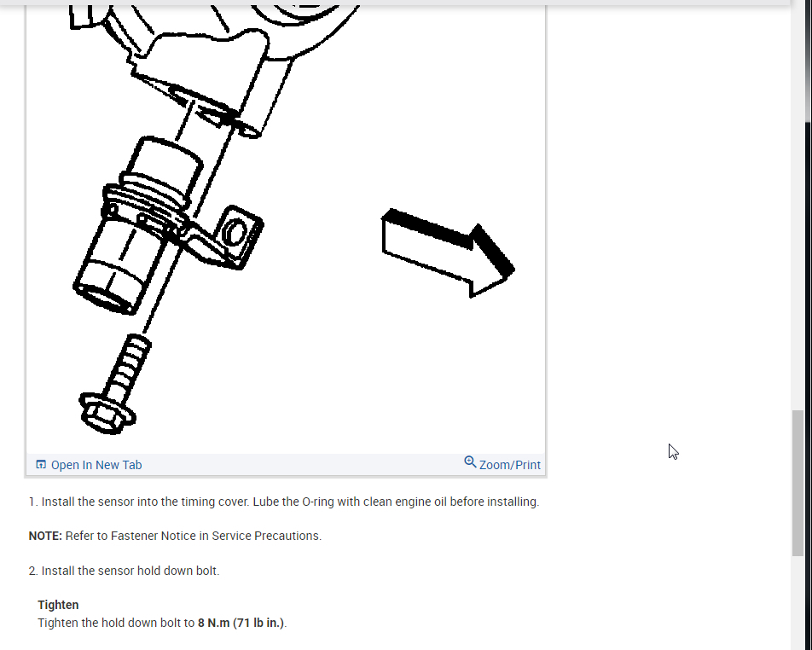Click the bold 'Tighten' heading
The height and width of the screenshot is (650, 812).
(x=58, y=605)
